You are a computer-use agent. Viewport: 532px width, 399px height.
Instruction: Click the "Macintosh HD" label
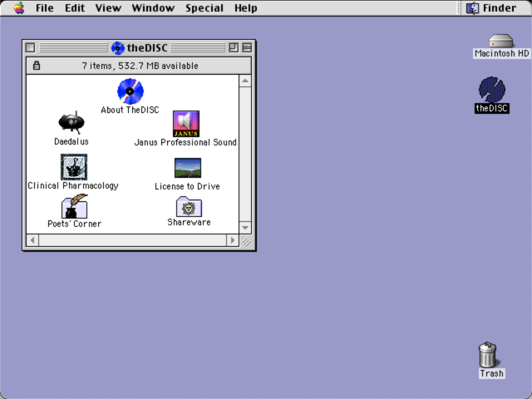click(501, 53)
